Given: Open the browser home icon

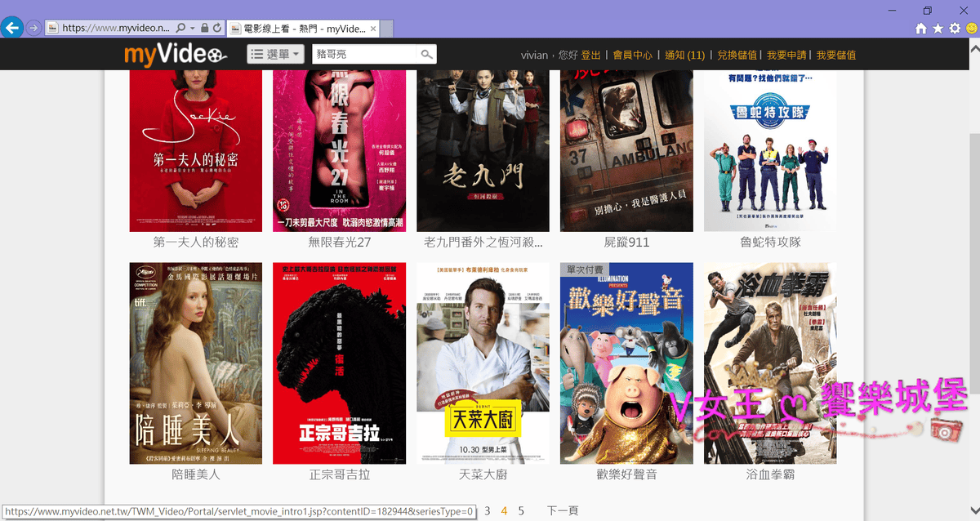Looking at the screenshot, I should pos(921,29).
